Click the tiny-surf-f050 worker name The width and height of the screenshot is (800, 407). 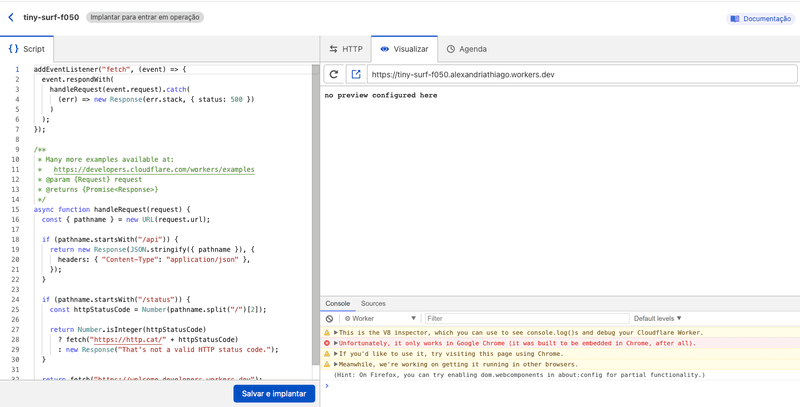(51, 17)
